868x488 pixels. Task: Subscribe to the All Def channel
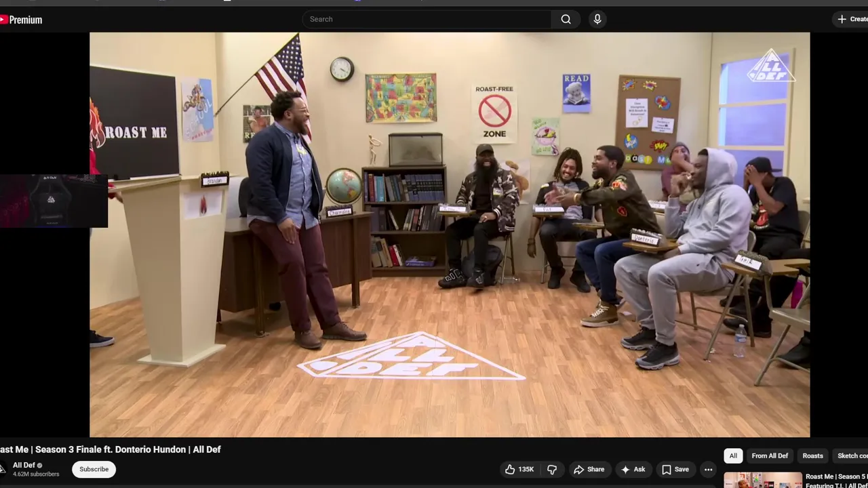pyautogui.click(x=94, y=469)
